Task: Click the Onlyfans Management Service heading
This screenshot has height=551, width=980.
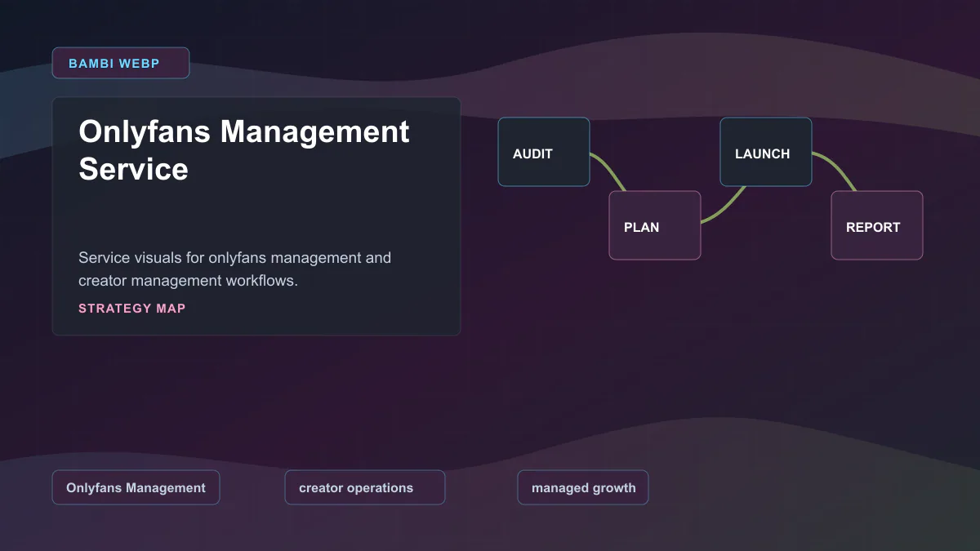Action: pyautogui.click(x=244, y=150)
